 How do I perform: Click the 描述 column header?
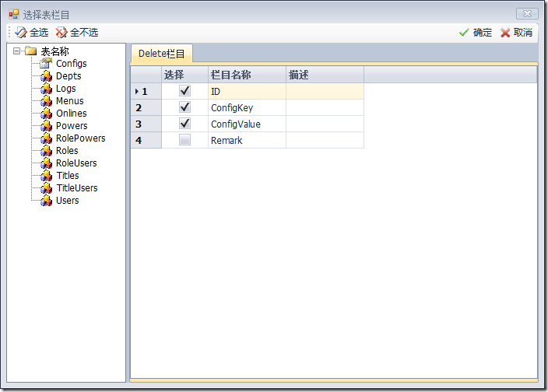pos(325,75)
